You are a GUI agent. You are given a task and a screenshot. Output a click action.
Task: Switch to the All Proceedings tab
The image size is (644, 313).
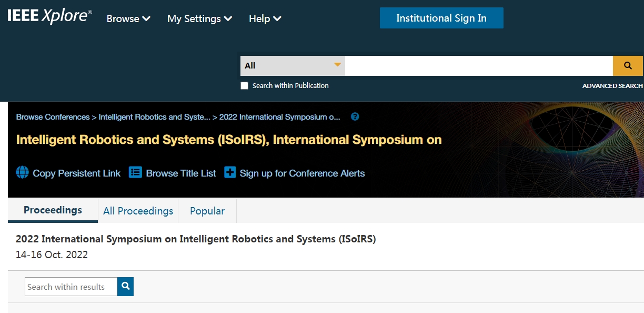[138, 211]
